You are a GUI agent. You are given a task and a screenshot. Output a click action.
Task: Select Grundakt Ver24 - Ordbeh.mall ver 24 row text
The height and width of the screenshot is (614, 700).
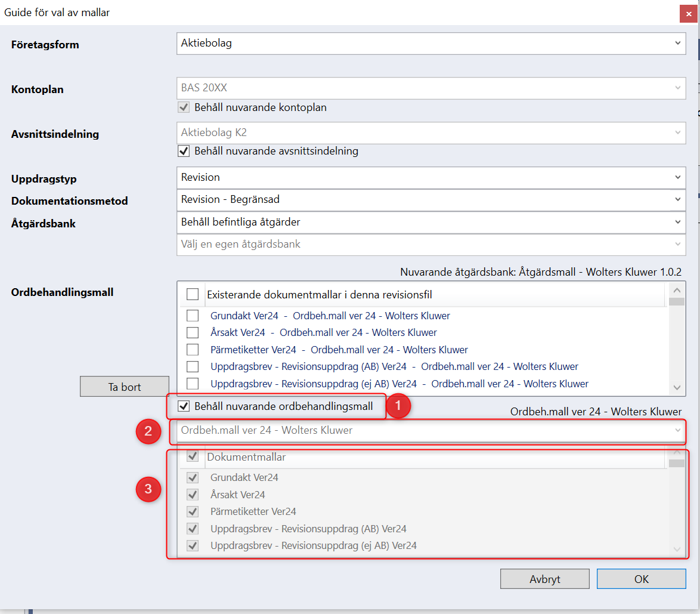[x=330, y=316]
